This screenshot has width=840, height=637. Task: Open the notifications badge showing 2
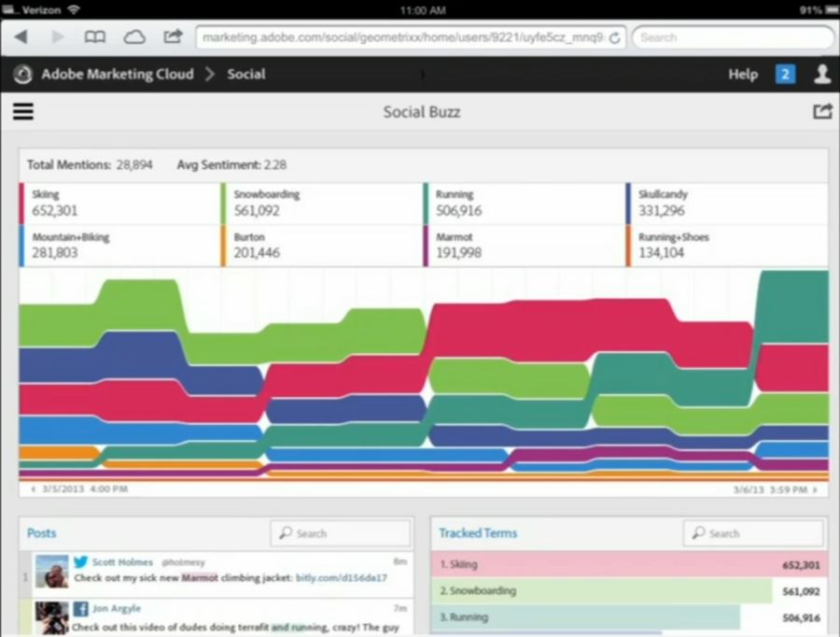pos(785,74)
